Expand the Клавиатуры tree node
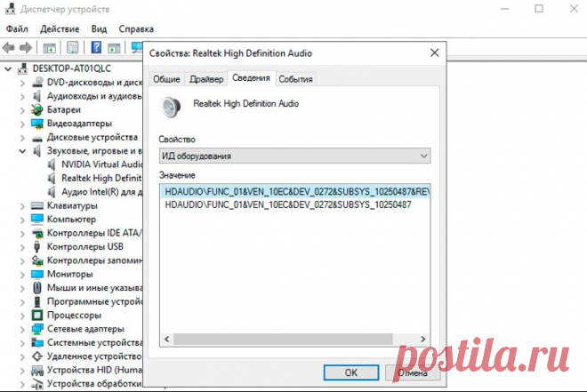This screenshot has width=587, height=392. point(22,206)
